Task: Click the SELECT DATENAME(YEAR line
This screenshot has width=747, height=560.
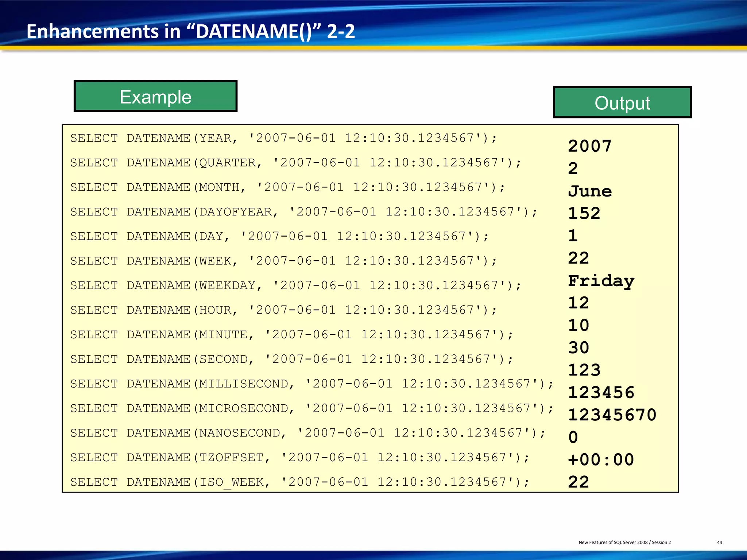Action: coord(283,138)
